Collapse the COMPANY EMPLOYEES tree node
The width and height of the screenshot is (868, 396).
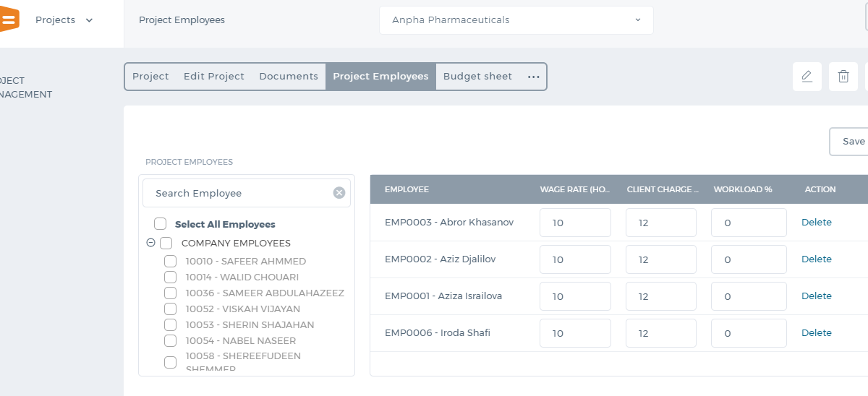click(150, 243)
